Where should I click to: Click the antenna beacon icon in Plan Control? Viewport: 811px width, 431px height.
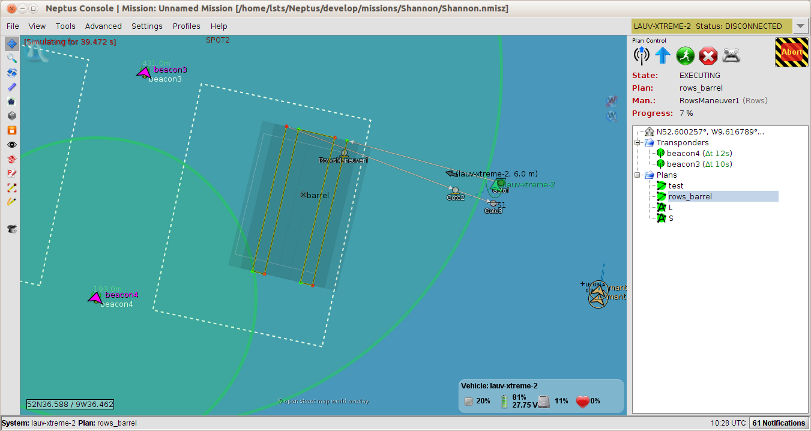642,57
